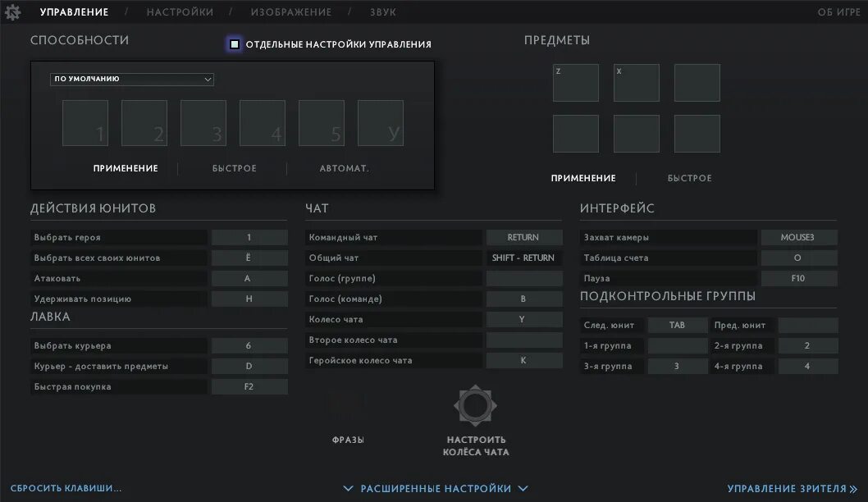The image size is (868, 502).
Task: Change 'Пауза' F10 binding
Action: [799, 278]
